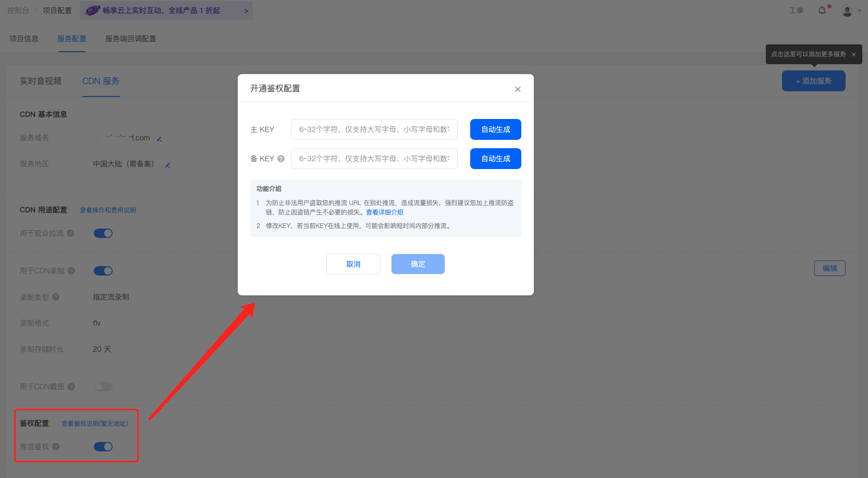Switch to the 实时音视频 tab

coord(41,81)
